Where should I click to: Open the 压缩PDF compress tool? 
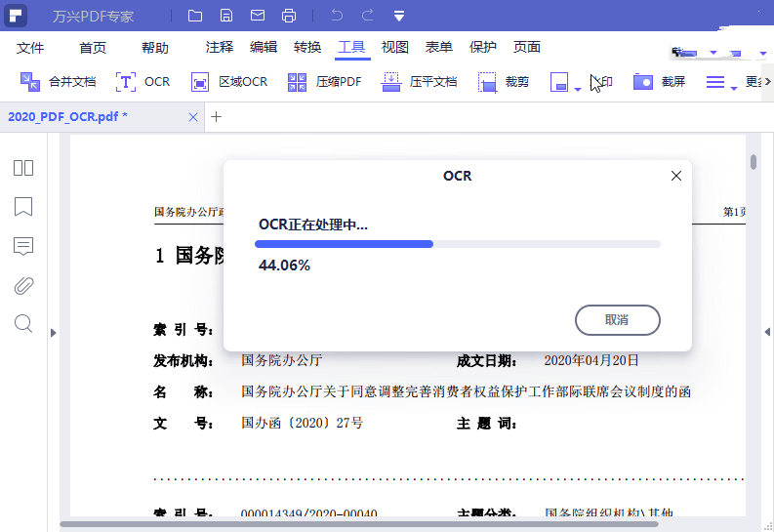click(x=299, y=82)
